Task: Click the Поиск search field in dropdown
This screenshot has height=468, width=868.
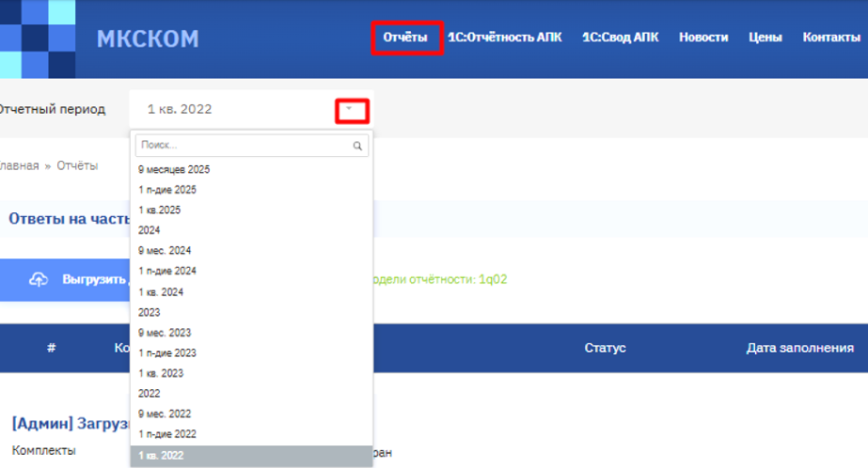Action: 243,147
